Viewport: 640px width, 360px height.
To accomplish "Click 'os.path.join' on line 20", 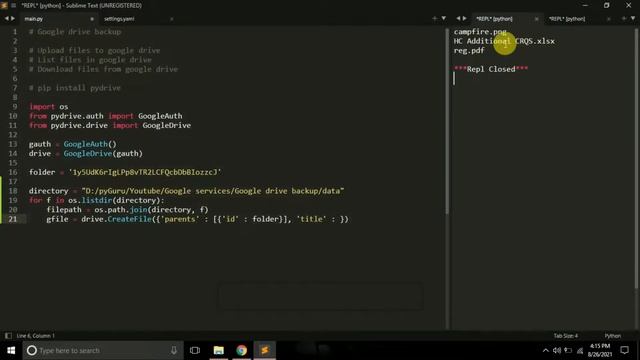I will 121,210.
